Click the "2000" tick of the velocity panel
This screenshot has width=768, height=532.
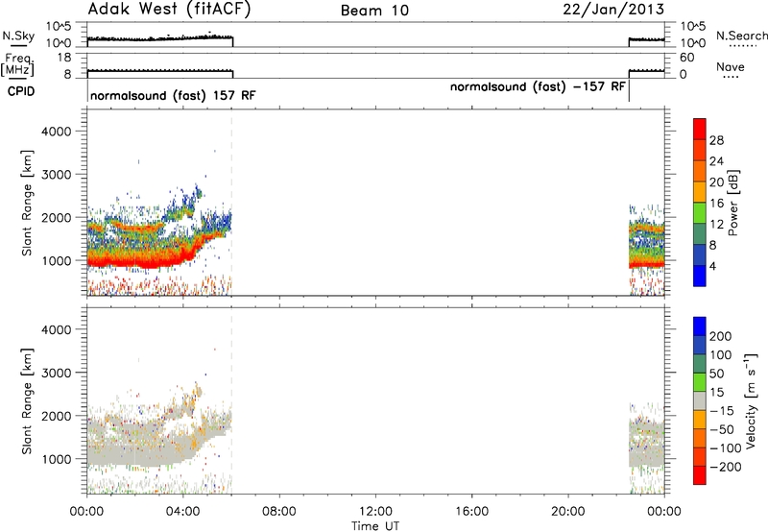coord(56,416)
